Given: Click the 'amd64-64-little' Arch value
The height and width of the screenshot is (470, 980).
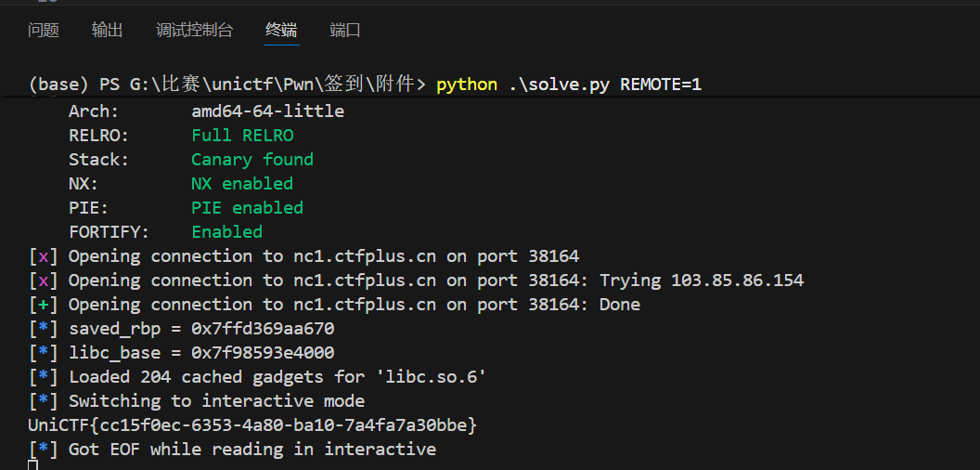Looking at the screenshot, I should [x=267, y=111].
